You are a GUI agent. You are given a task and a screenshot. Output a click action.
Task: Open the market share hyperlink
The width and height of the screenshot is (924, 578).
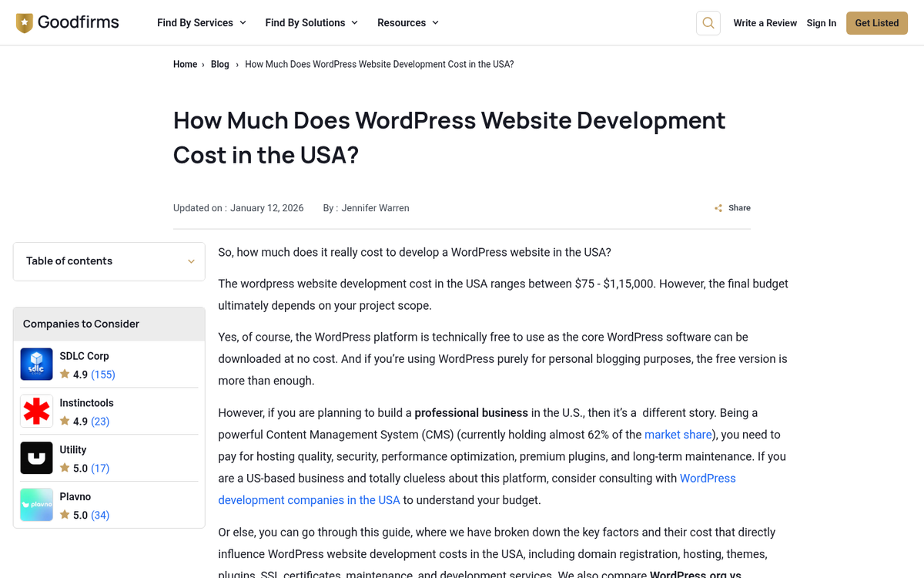678,434
